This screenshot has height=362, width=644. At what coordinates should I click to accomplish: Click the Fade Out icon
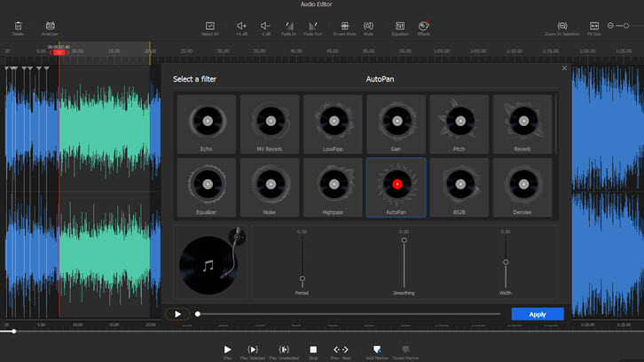pos(312,26)
